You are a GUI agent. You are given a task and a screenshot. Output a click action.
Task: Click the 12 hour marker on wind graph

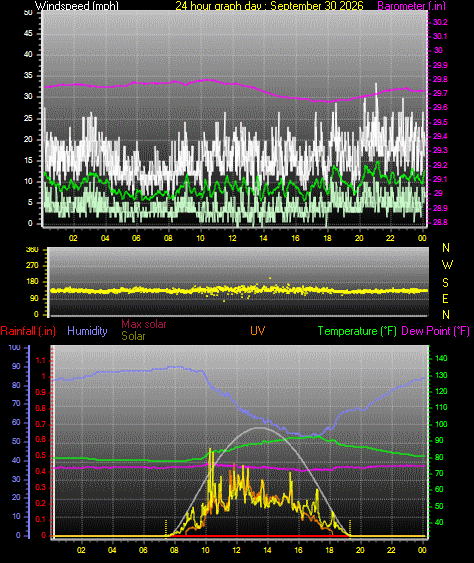pos(232,238)
